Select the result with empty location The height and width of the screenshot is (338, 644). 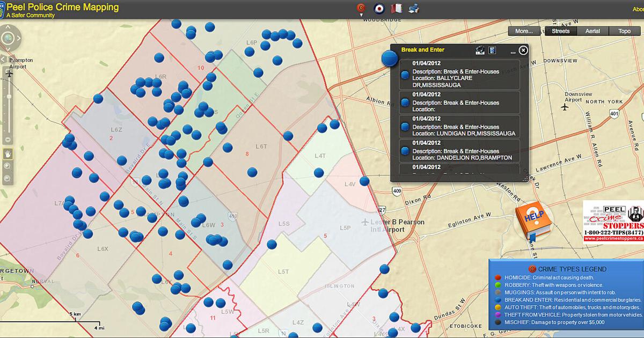460,102
